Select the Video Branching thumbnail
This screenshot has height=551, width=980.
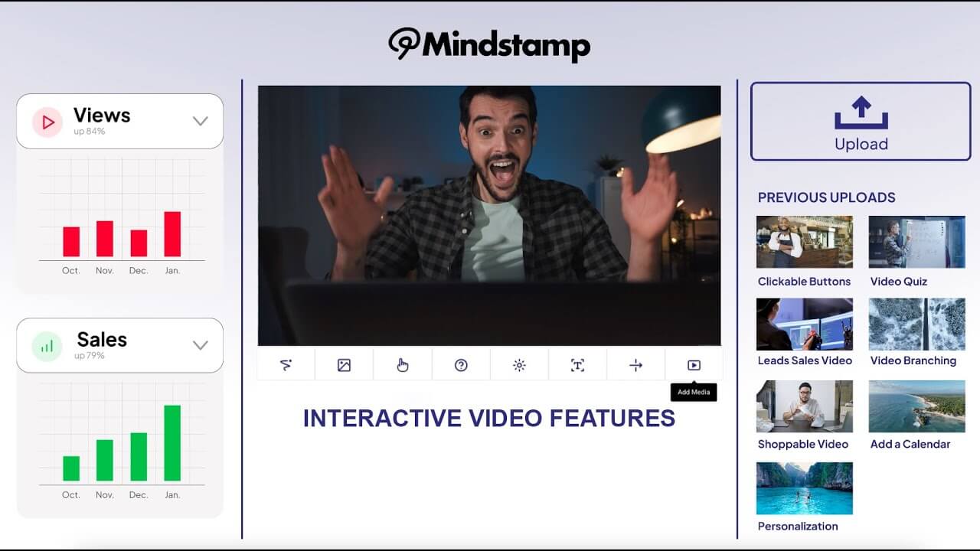click(917, 325)
